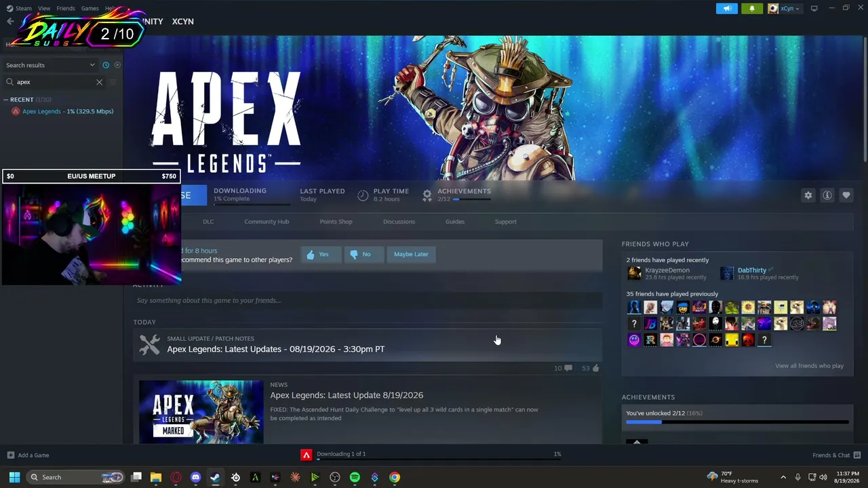The width and height of the screenshot is (868, 488).
Task: Thumbs up the patch notes post
Action: [591, 368]
